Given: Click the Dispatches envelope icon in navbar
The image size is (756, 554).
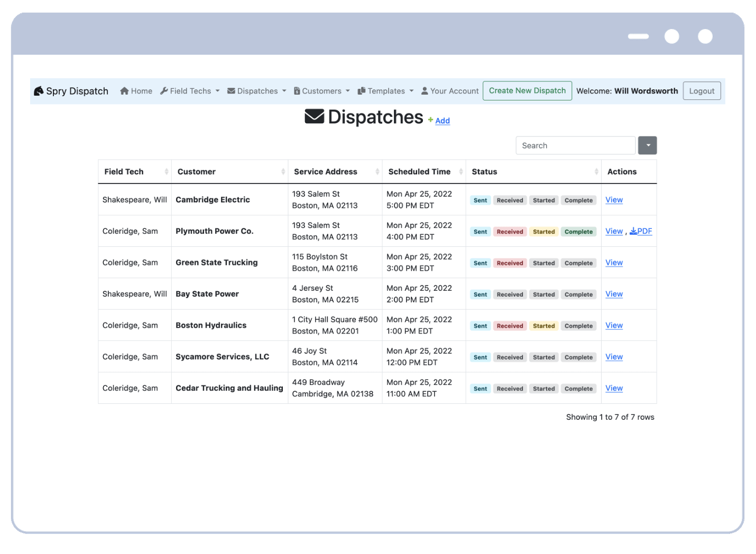Looking at the screenshot, I should (231, 91).
